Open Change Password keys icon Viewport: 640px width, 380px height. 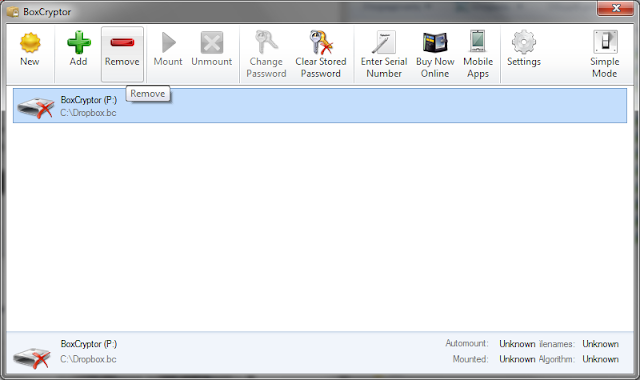click(266, 42)
